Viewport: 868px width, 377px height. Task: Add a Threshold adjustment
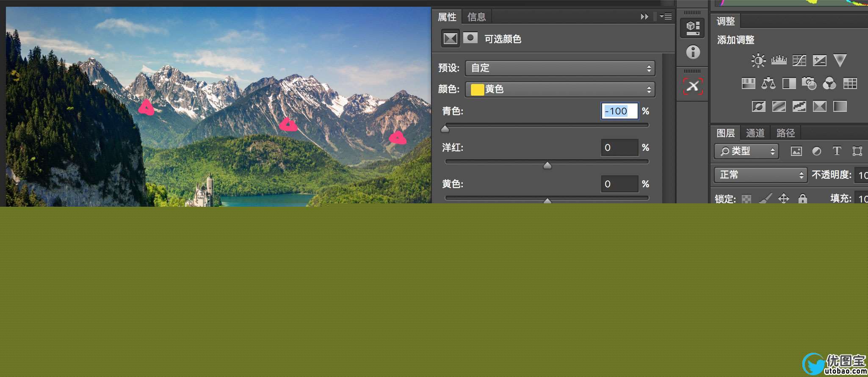tap(799, 106)
